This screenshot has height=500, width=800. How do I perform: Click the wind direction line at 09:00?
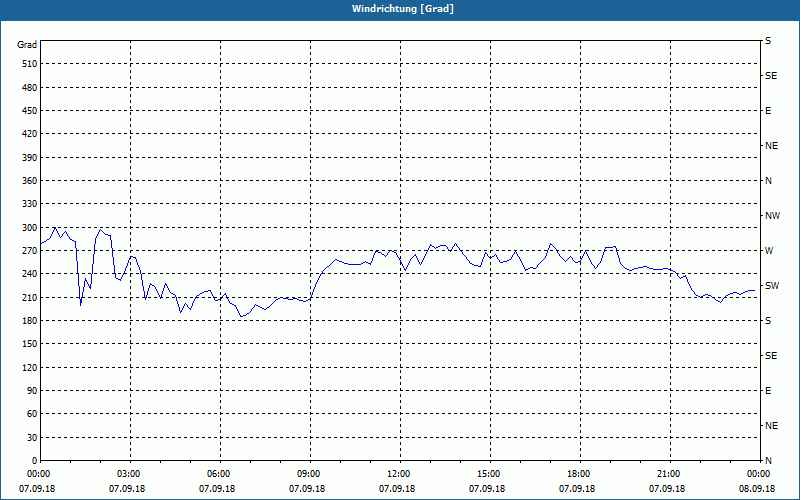310,299
